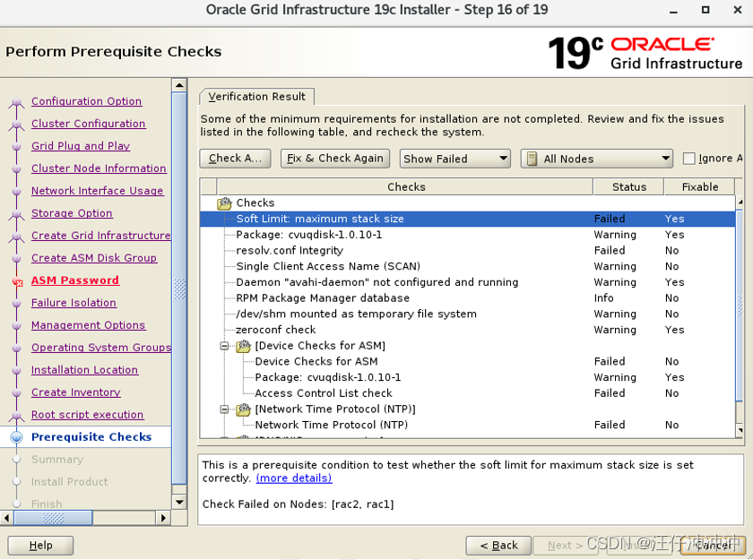The width and height of the screenshot is (753, 560).
Task: Open the Create Inventory step
Action: tap(76, 392)
